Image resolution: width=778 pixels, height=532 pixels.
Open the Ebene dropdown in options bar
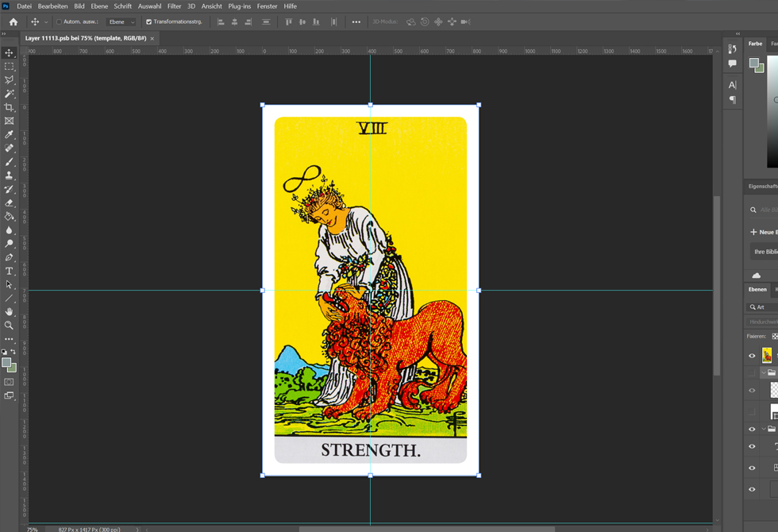121,22
